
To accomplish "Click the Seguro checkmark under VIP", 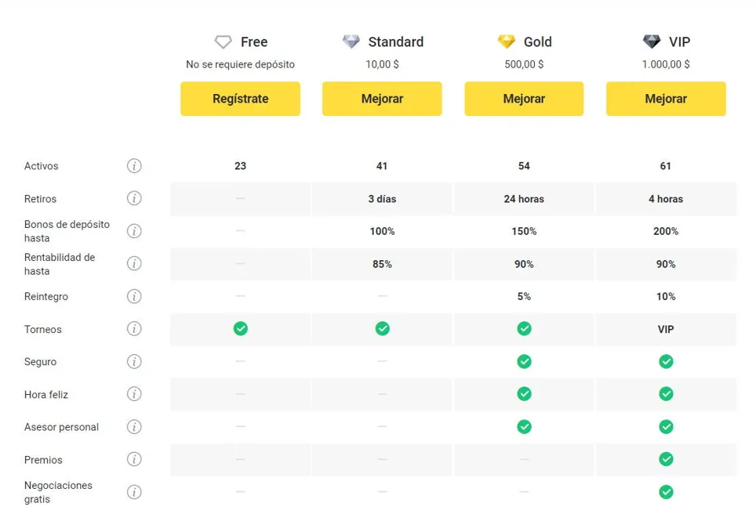I will (x=666, y=361).
